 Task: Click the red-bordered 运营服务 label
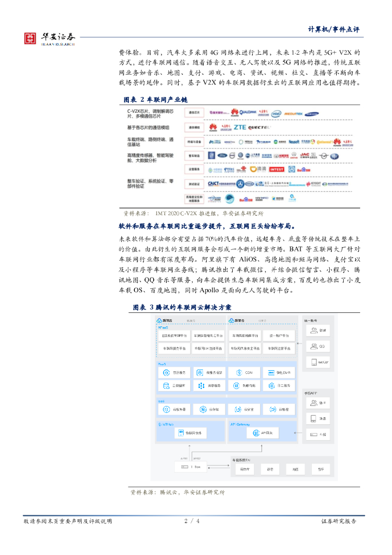tap(194, 169)
